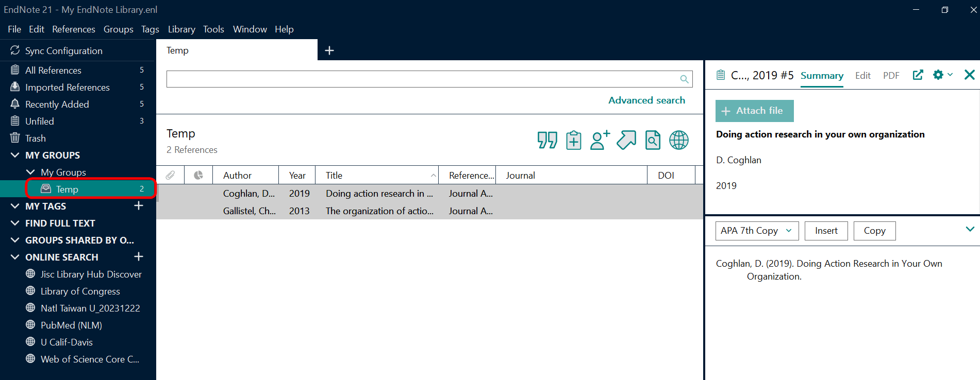980x380 pixels.
Task: Collapse the citation preview chevron
Action: pos(970,229)
